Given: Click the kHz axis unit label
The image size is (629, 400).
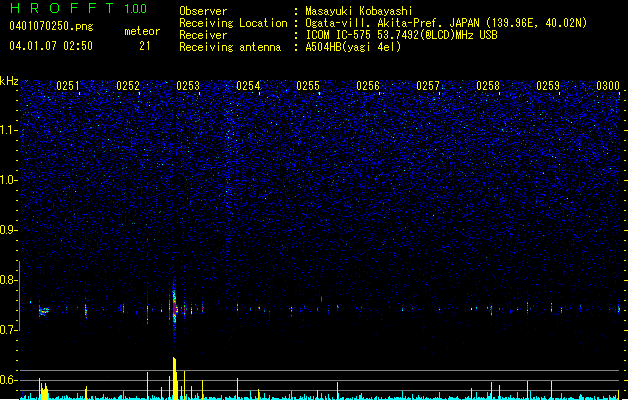Looking at the screenshot, I should pos(9,81).
